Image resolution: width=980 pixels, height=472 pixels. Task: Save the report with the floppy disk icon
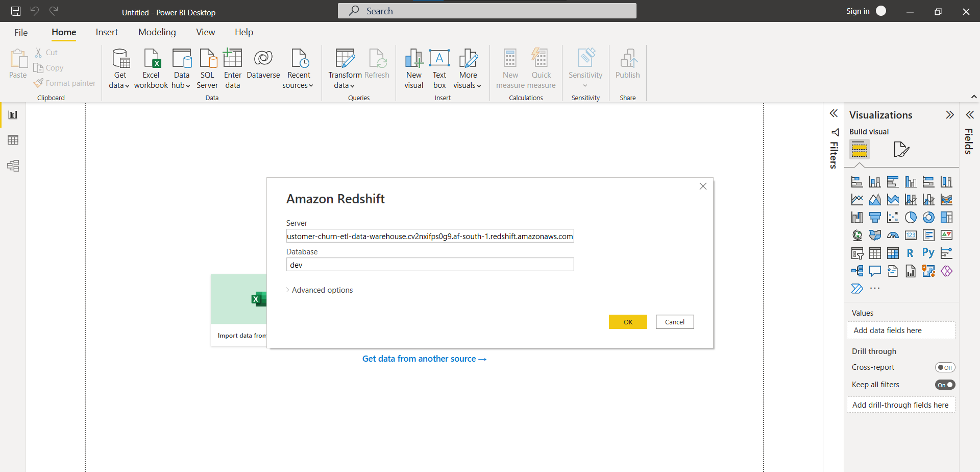tap(16, 11)
